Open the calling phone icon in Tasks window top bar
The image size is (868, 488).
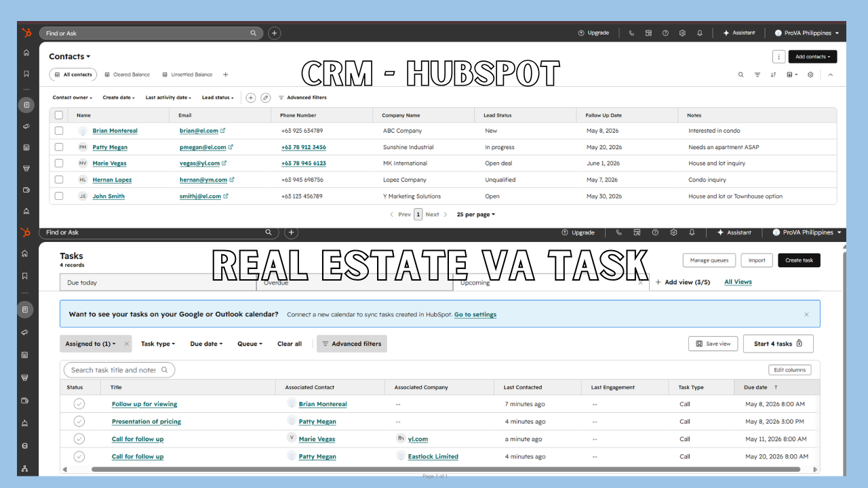(x=618, y=232)
